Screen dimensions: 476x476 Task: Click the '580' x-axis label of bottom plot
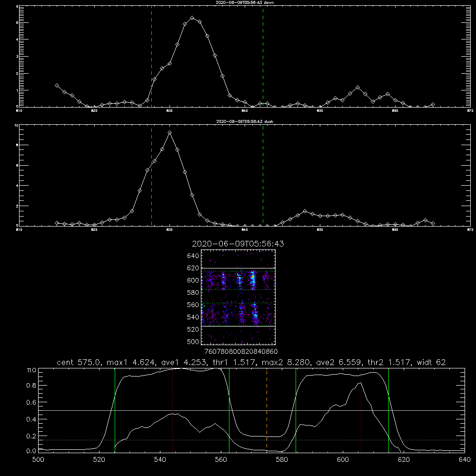282,460
